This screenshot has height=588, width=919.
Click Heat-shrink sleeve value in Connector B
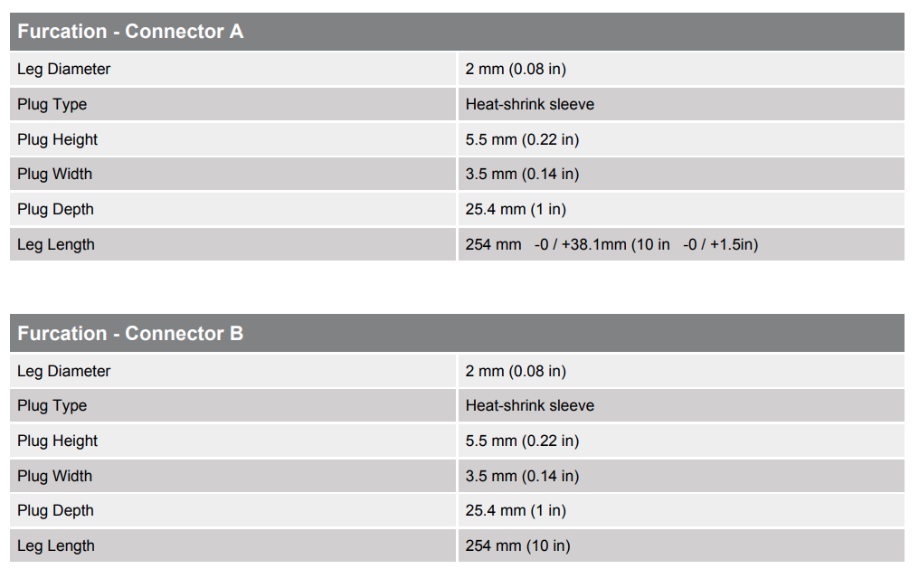point(530,405)
